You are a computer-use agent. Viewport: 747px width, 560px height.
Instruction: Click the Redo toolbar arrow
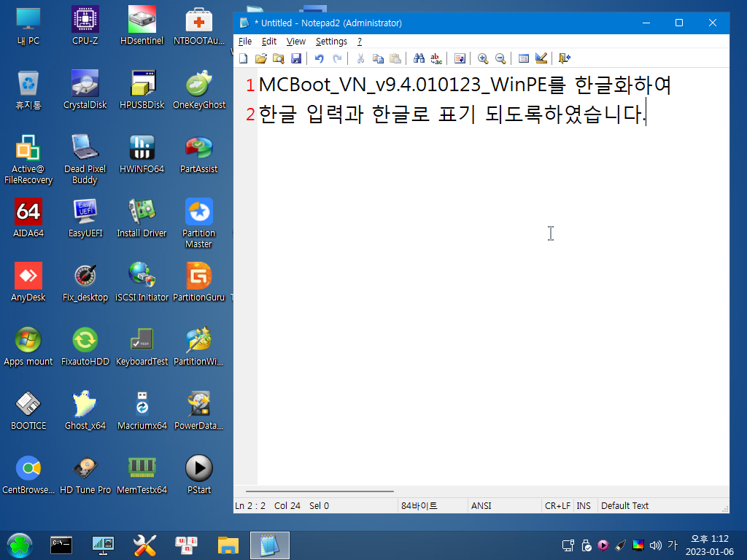[337, 58]
